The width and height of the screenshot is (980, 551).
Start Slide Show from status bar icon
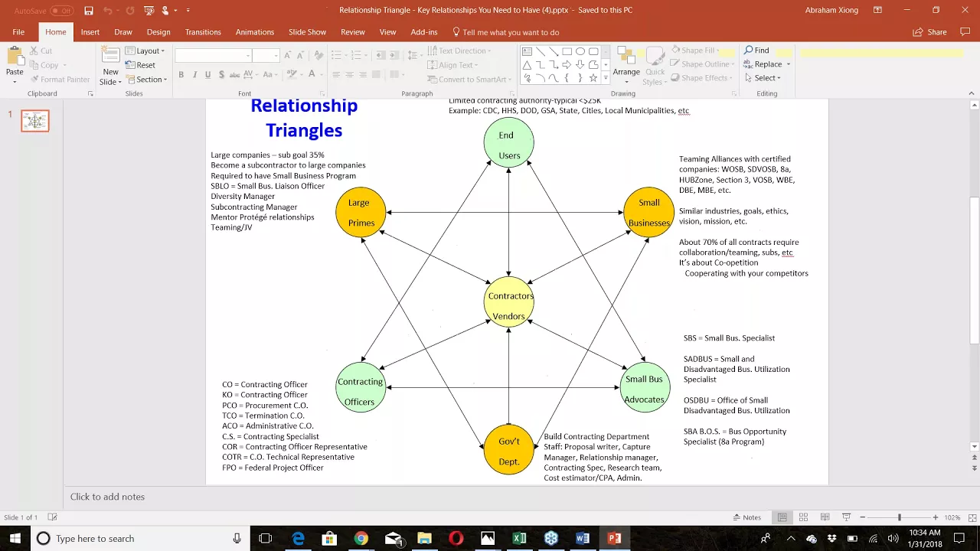(x=847, y=517)
